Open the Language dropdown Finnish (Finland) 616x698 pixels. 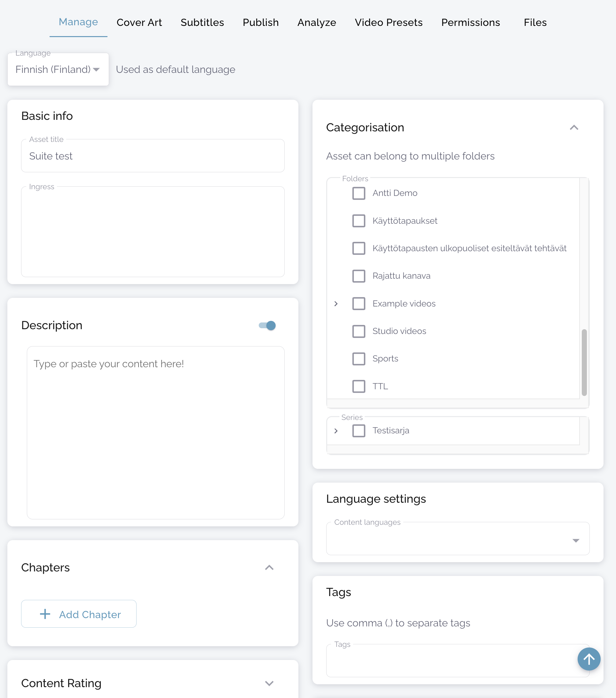point(58,70)
